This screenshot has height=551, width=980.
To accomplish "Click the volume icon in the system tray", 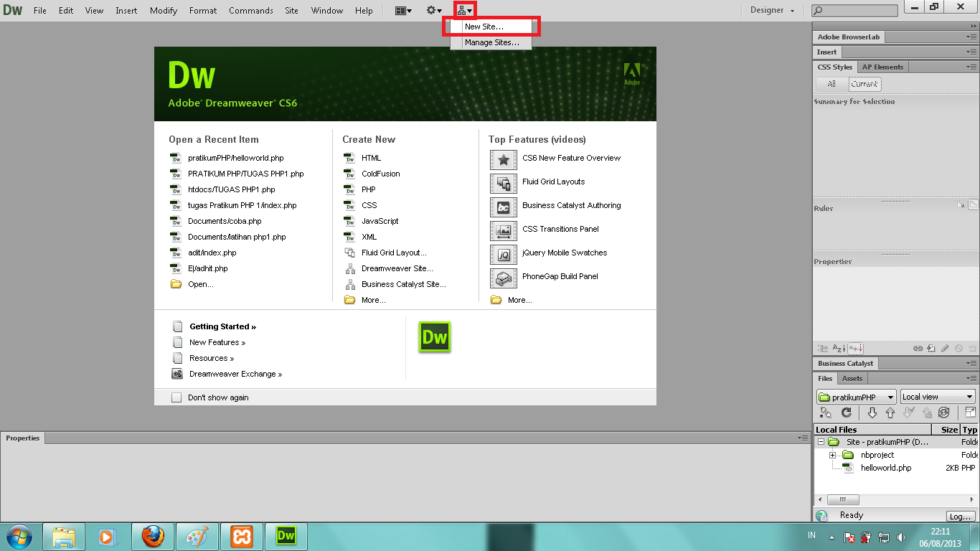I will click(x=901, y=537).
